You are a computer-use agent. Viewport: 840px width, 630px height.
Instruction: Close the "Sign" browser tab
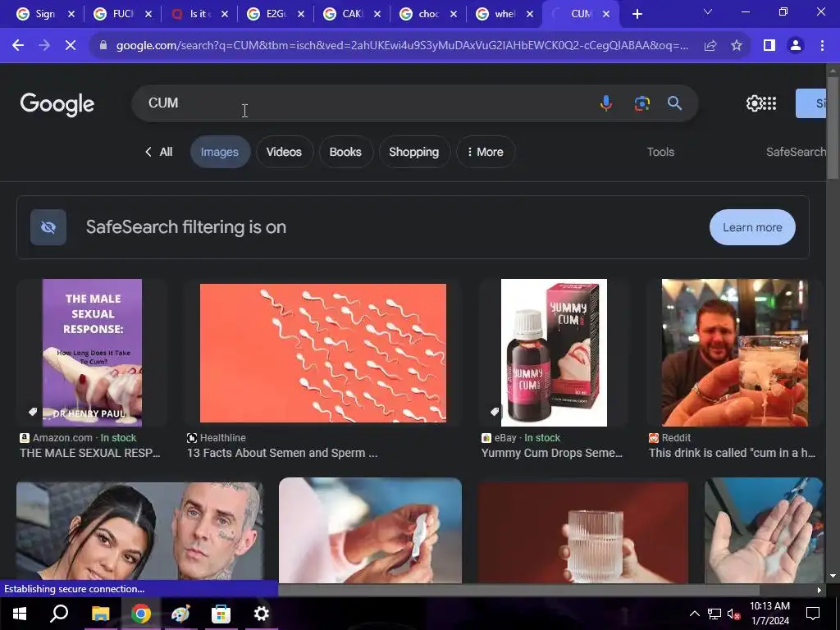click(71, 14)
